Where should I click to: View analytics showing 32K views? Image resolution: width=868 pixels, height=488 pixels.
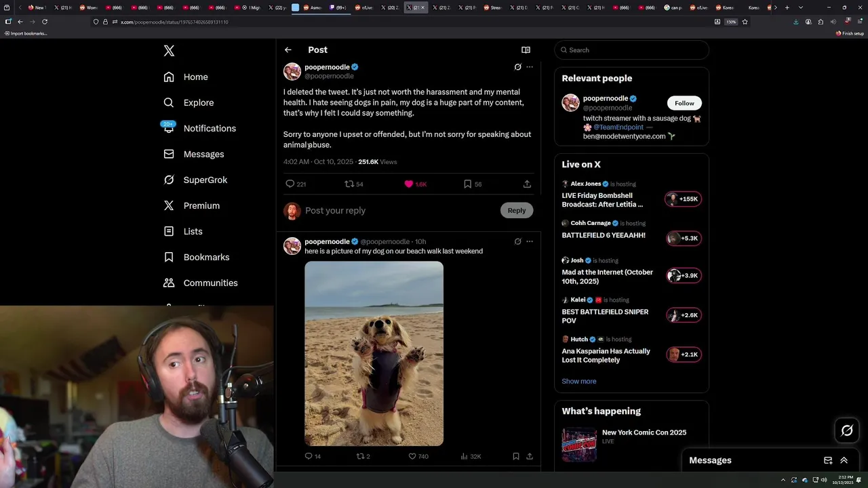(471, 456)
